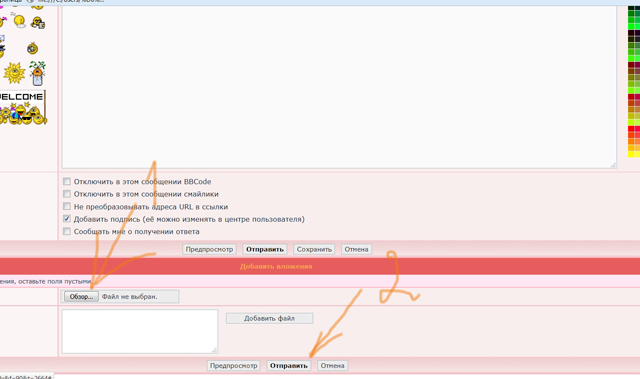The height and width of the screenshot is (379, 640).
Task: Enable 'Сообщать мне о получении ответа'
Action: point(67,231)
